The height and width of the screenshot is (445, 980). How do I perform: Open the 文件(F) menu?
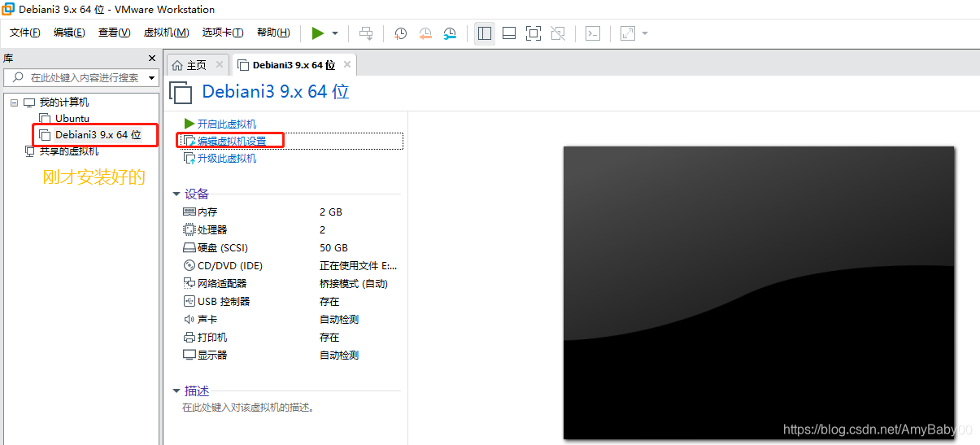pyautogui.click(x=25, y=33)
